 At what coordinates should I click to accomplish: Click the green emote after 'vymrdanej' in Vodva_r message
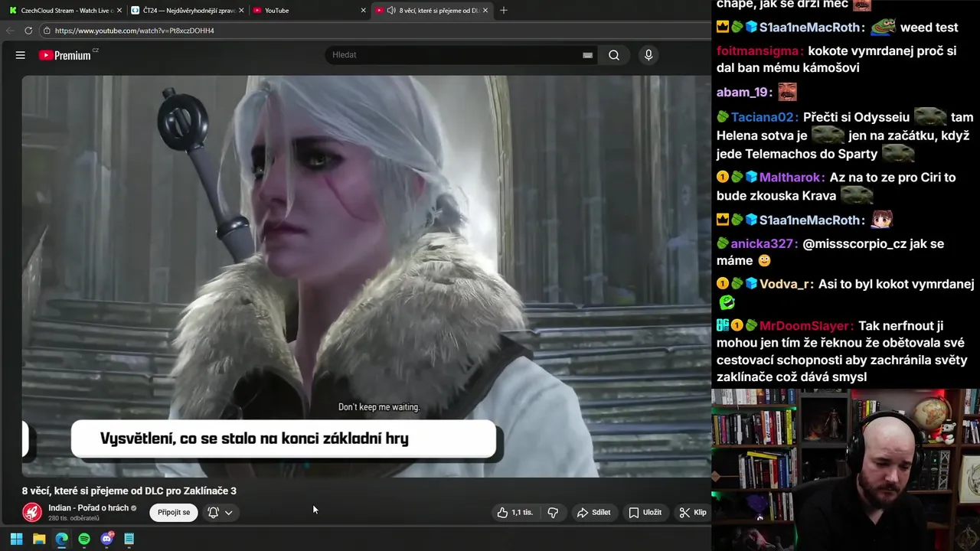(x=727, y=302)
